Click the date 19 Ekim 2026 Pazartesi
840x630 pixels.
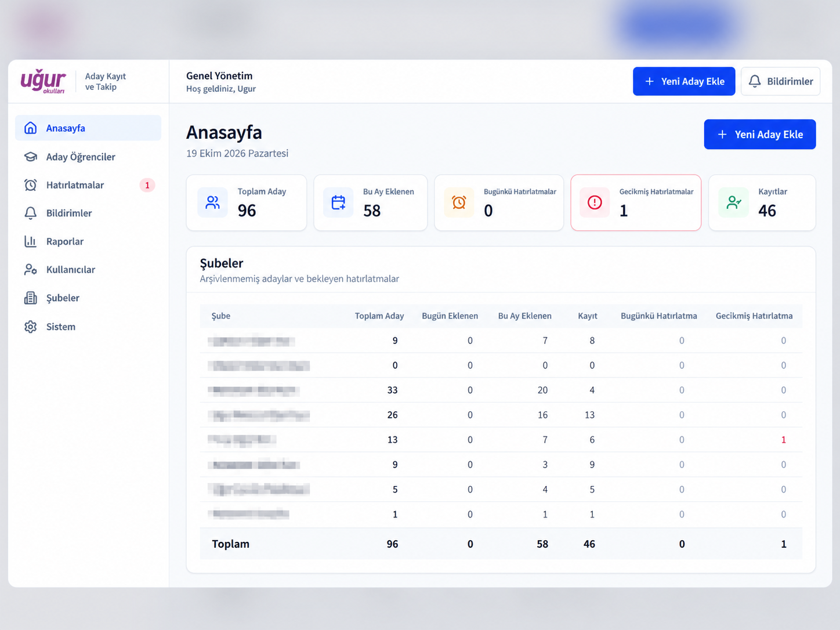pyautogui.click(x=237, y=154)
